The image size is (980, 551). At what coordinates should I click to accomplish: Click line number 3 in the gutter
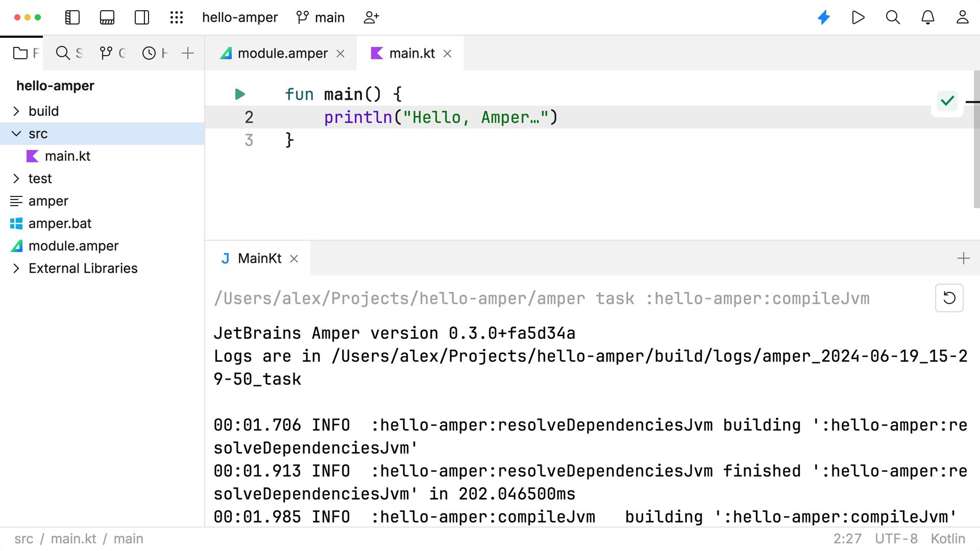(x=249, y=140)
